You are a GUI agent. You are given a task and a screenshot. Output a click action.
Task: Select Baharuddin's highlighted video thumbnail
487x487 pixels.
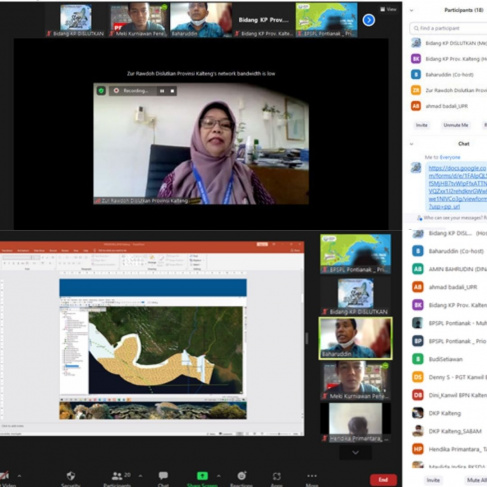point(355,338)
